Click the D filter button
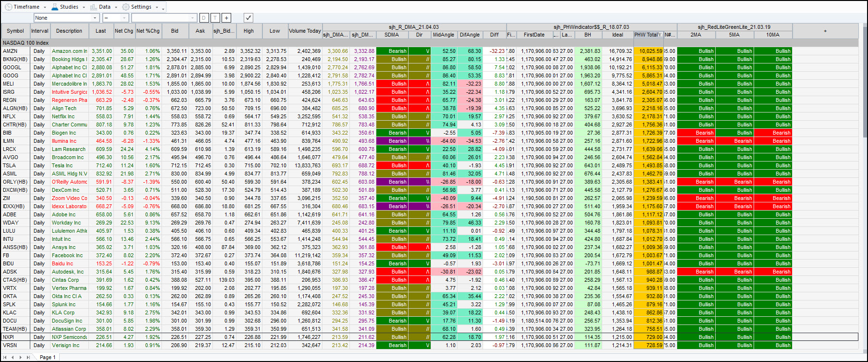The height and width of the screenshot is (362, 868). (x=204, y=18)
